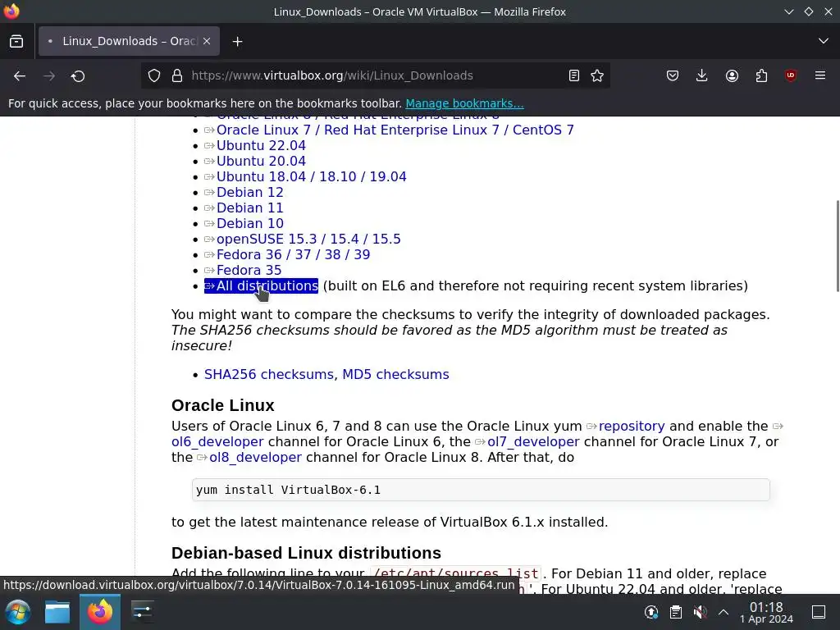Open the Firefox downloads panel
This screenshot has height=630, width=840.
pos(702,75)
